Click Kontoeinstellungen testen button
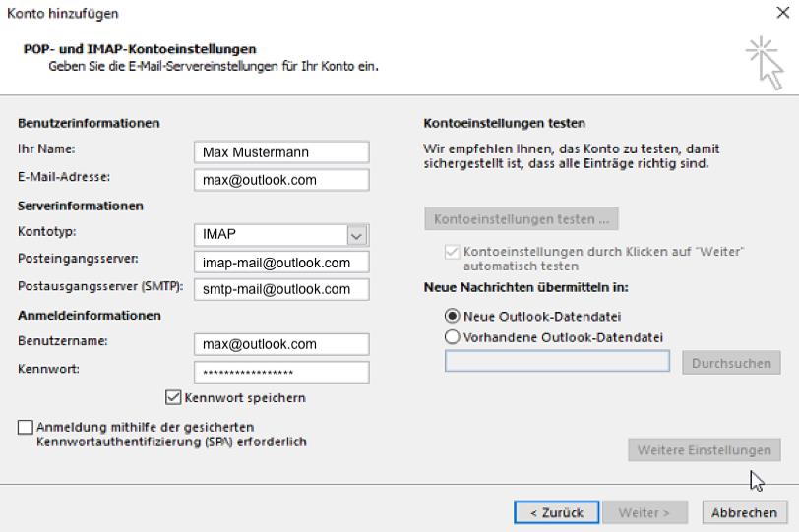 521,218
